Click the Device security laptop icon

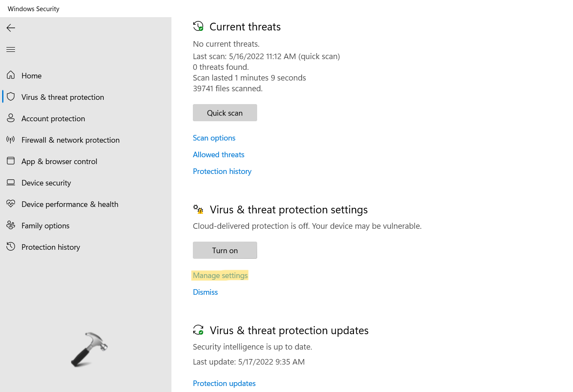[x=11, y=183]
